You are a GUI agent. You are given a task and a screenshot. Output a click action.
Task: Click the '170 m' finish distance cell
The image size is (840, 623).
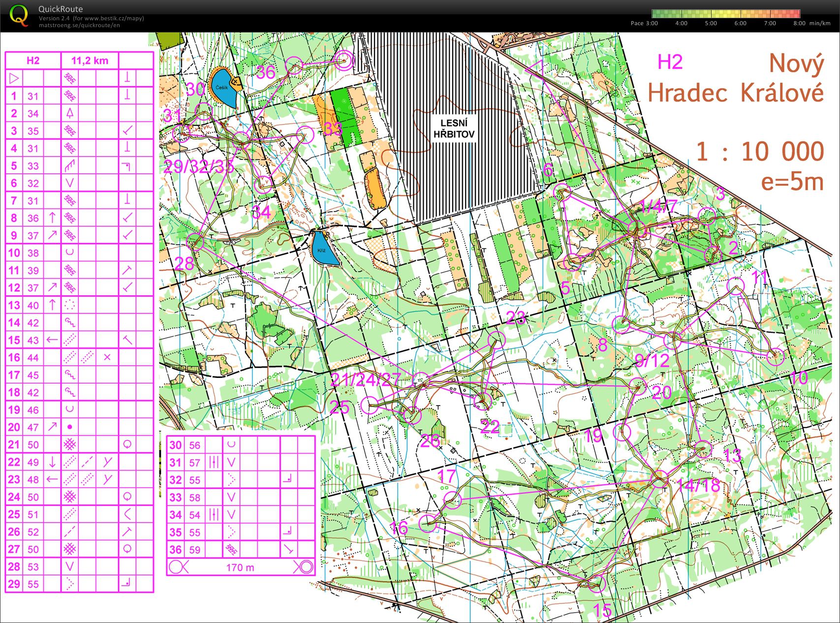(x=240, y=567)
